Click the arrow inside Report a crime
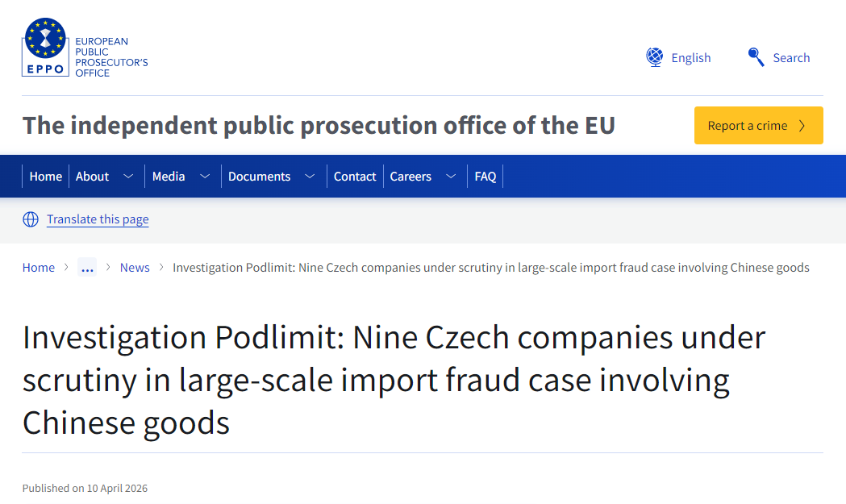 click(x=802, y=126)
